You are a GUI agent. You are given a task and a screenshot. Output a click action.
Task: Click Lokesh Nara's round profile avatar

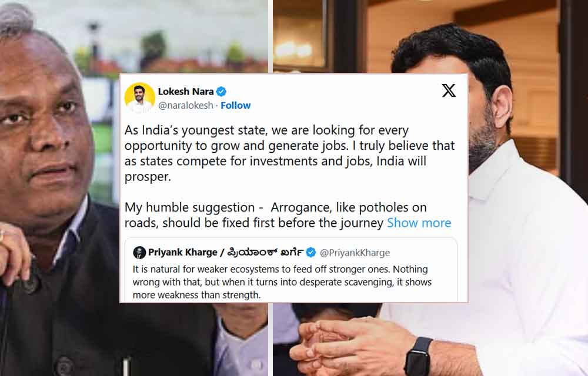139,98
